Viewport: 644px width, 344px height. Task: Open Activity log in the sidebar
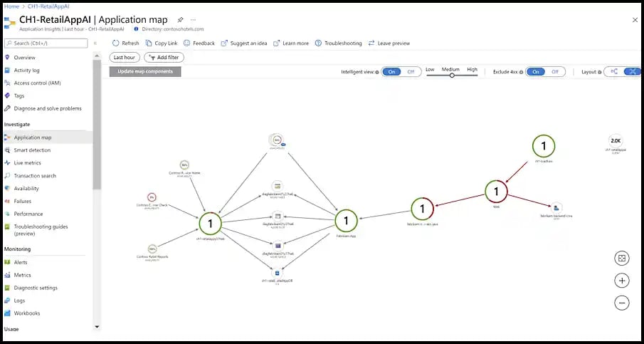pos(27,71)
